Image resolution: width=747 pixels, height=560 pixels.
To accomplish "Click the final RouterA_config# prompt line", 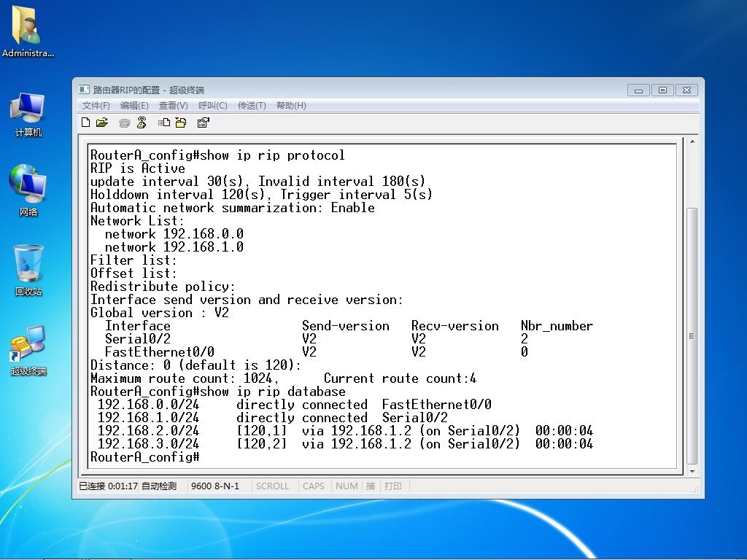I will tap(145, 457).
